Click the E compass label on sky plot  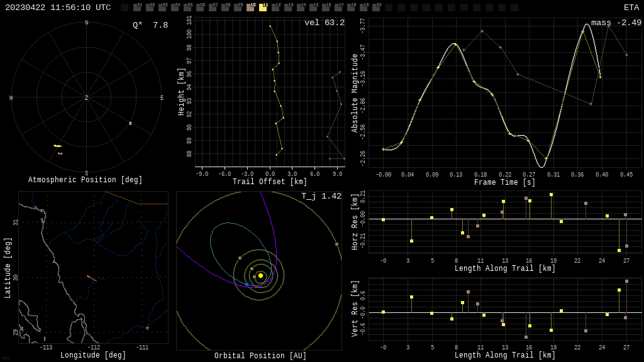pos(162,97)
